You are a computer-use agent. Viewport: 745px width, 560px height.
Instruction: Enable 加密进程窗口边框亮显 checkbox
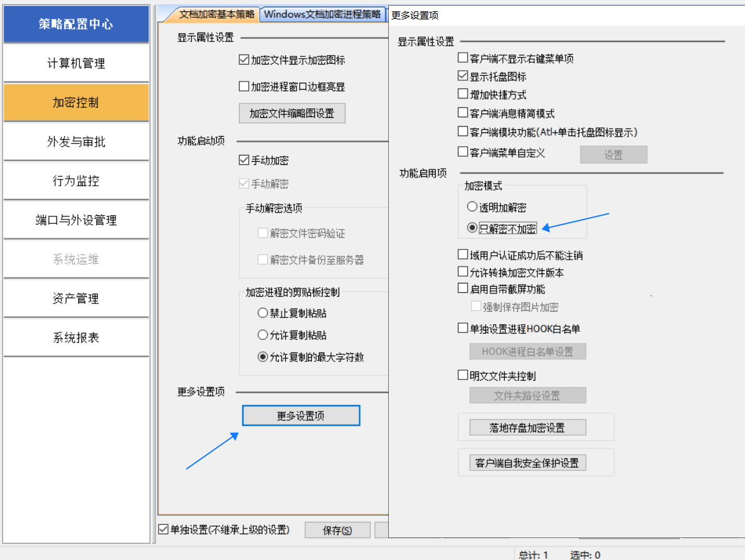tap(245, 87)
